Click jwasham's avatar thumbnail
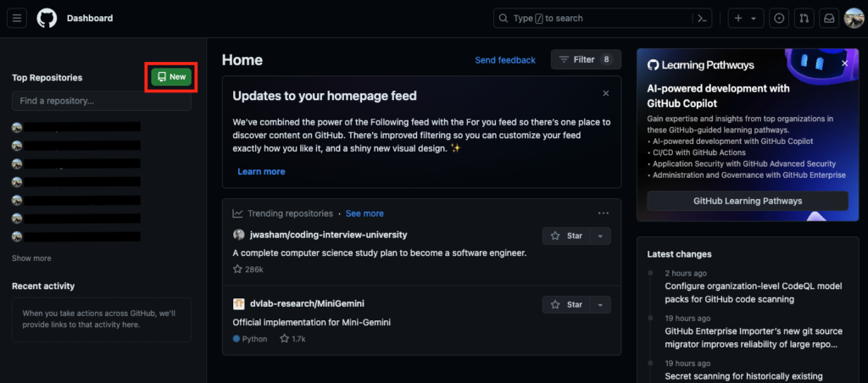 tap(238, 235)
